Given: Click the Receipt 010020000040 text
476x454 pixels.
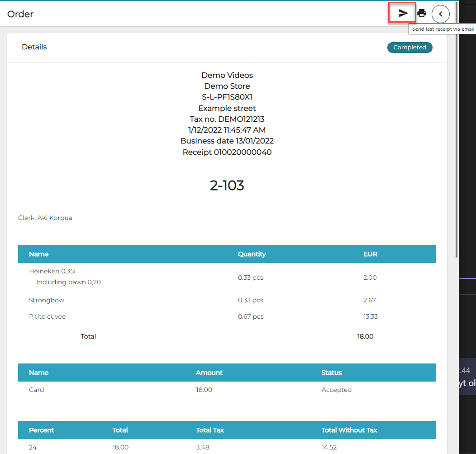Looking at the screenshot, I should [x=227, y=152].
